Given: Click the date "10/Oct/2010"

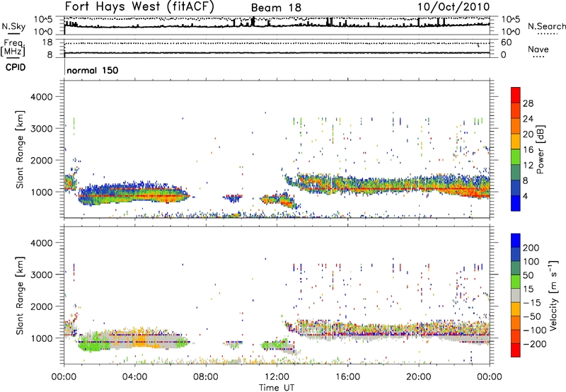Looking at the screenshot, I should 454,7.
